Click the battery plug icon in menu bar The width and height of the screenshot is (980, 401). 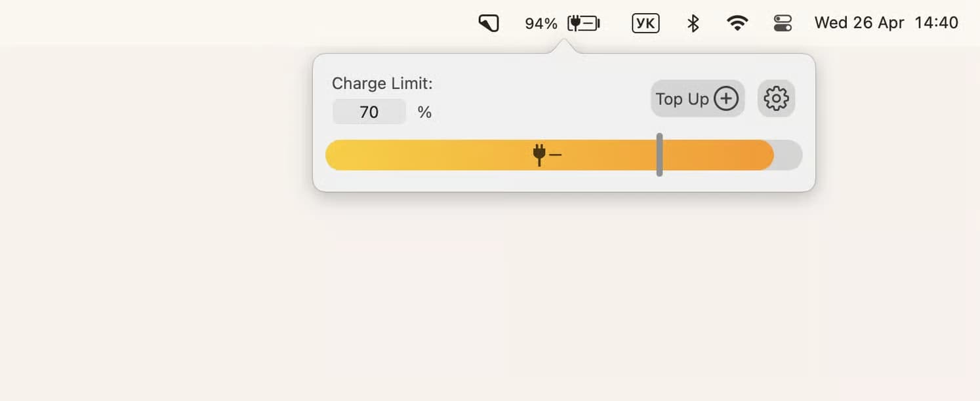(583, 24)
